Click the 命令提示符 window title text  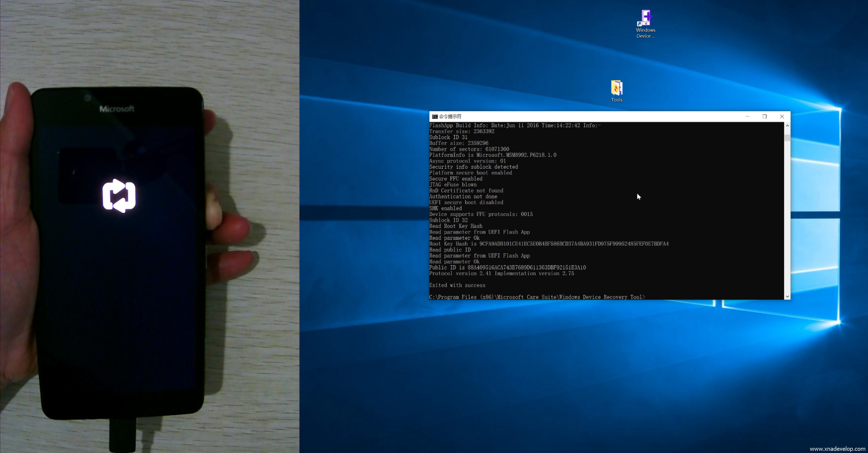tap(450, 117)
